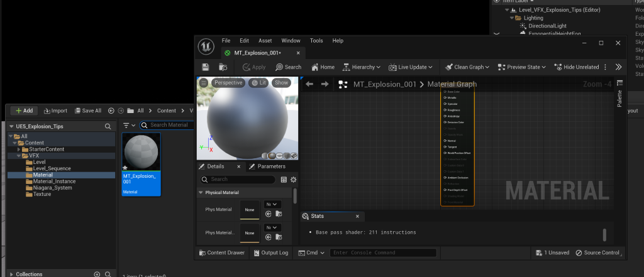
Task: Click the Search toolbar button
Action: click(x=288, y=67)
